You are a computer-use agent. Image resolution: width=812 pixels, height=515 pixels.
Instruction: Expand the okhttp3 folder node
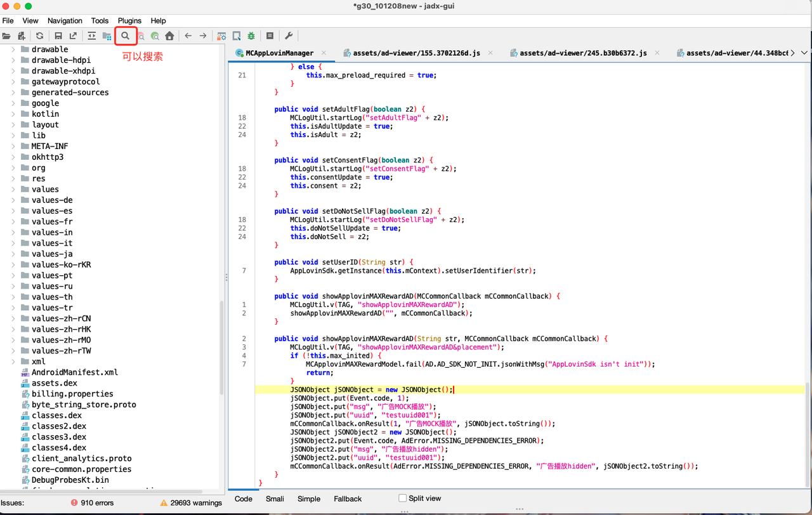[x=13, y=157]
